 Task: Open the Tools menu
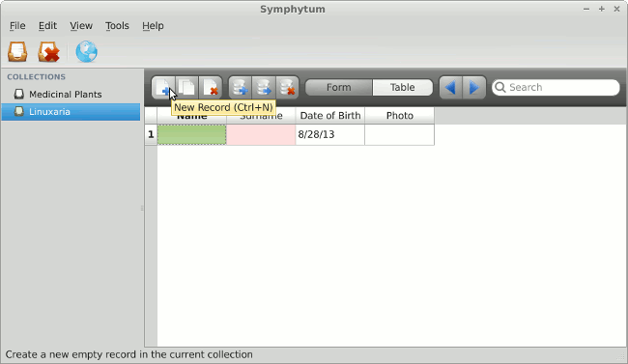point(117,26)
